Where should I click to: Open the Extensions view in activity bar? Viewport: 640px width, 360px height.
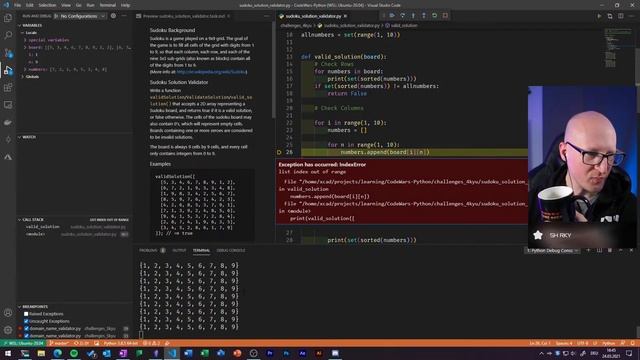[8, 88]
